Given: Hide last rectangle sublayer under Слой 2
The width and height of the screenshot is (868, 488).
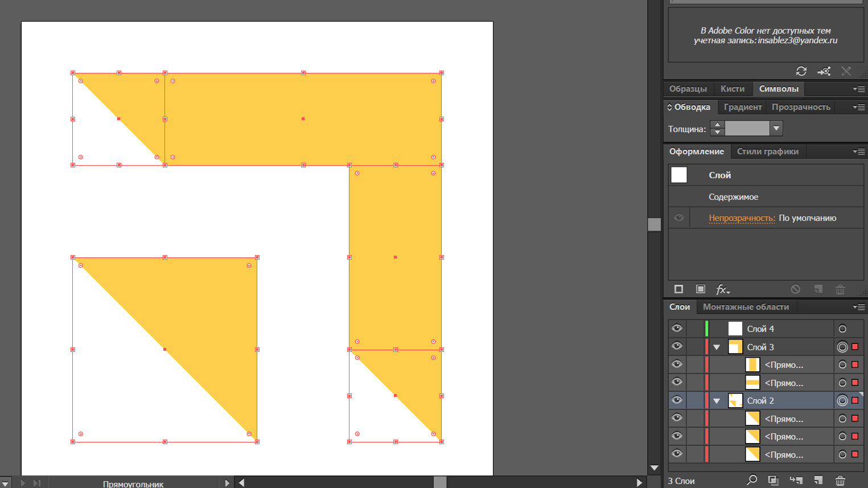Looking at the screenshot, I should coord(677,454).
